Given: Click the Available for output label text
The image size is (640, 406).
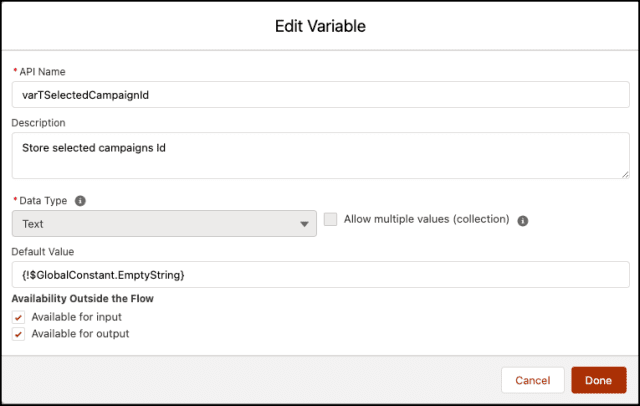Looking at the screenshot, I should click(81, 334).
